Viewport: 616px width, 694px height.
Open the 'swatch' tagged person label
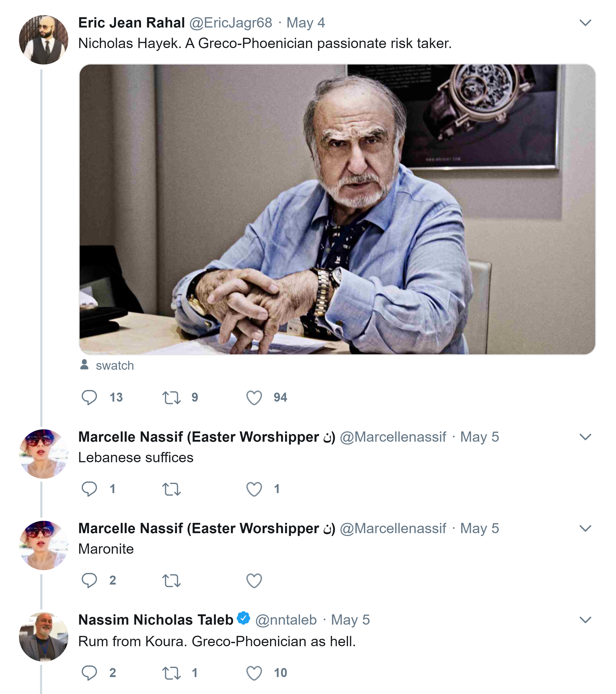[x=114, y=365]
